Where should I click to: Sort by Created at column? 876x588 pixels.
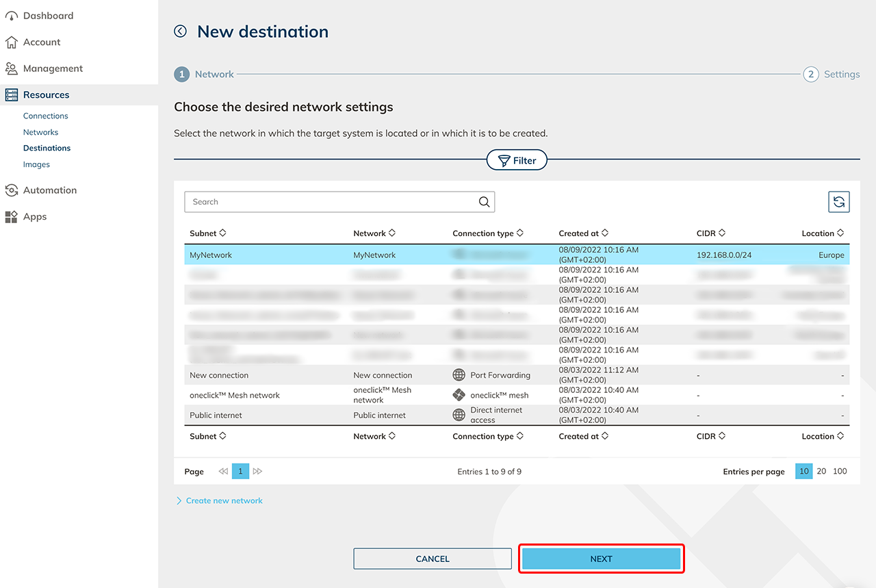583,233
